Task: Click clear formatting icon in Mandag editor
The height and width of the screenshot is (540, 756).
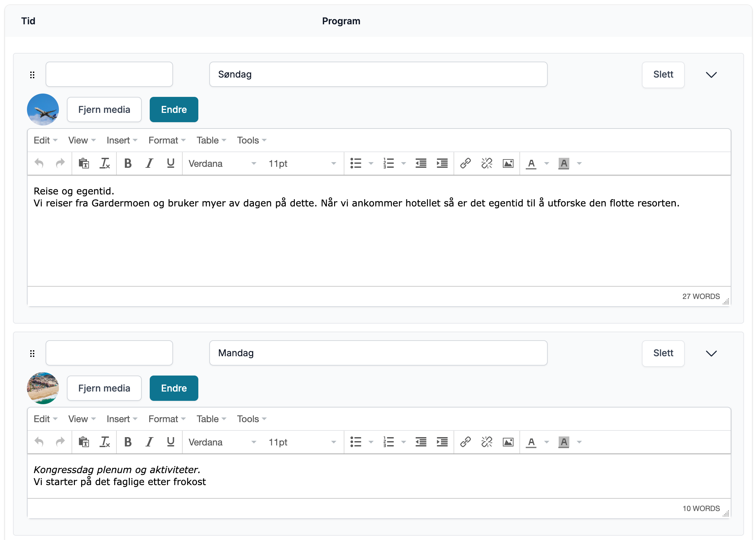Action: [105, 442]
